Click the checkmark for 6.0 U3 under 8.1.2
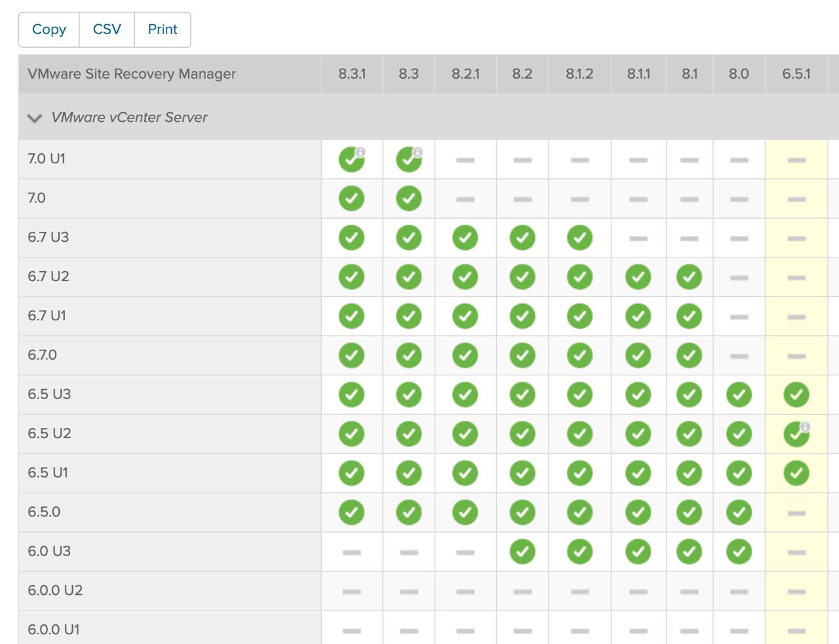The width and height of the screenshot is (839, 644). coord(579,552)
